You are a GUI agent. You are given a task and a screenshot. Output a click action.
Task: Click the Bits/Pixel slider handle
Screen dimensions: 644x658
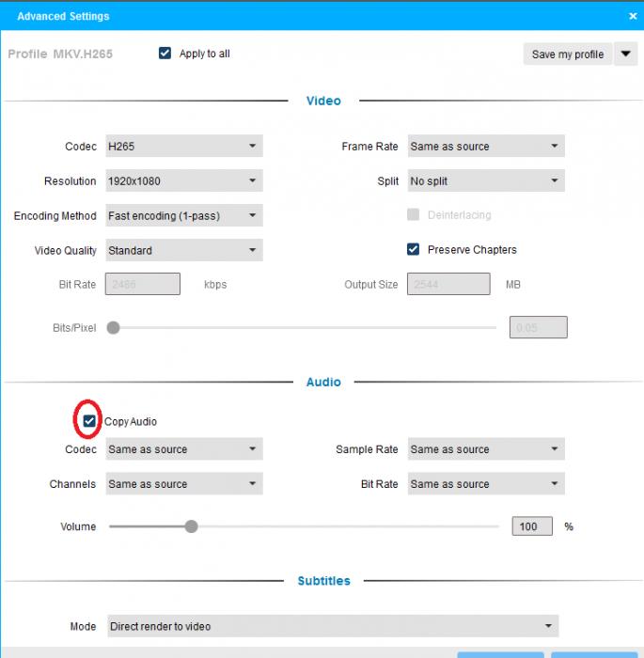click(114, 328)
